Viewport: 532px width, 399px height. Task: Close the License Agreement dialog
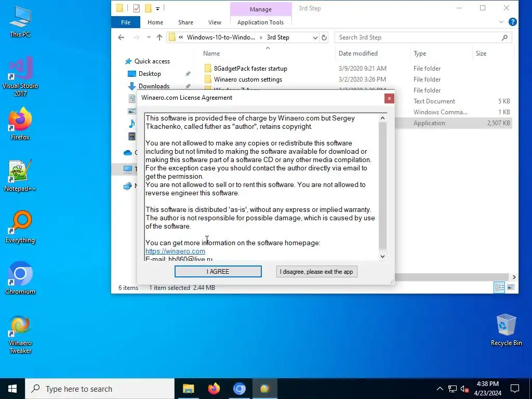tap(389, 98)
